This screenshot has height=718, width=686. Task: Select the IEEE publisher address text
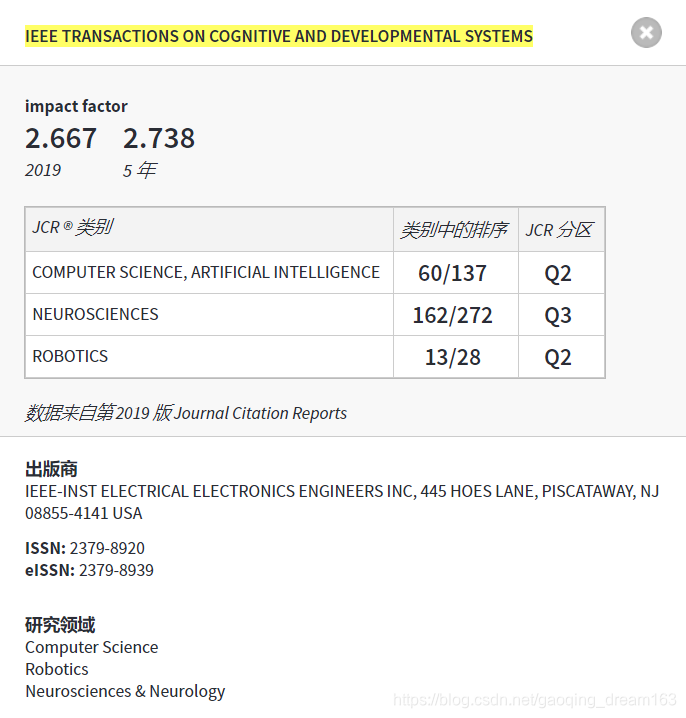pos(342,502)
